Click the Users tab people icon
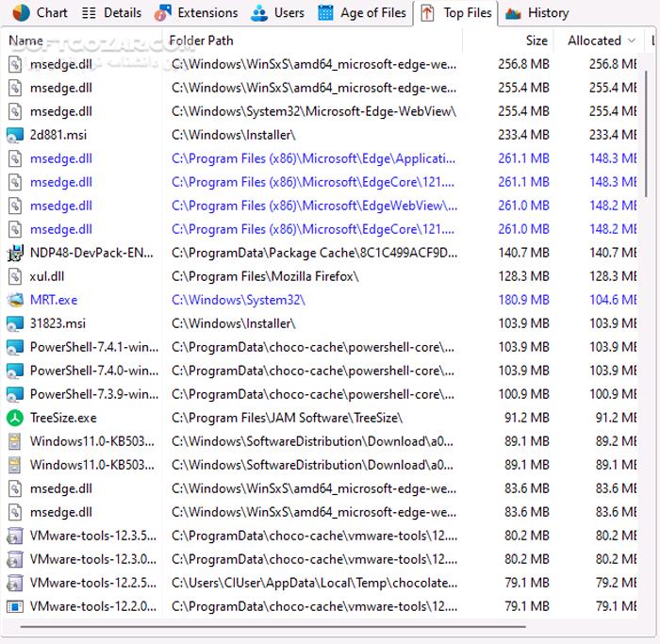660x644 pixels. [x=259, y=13]
